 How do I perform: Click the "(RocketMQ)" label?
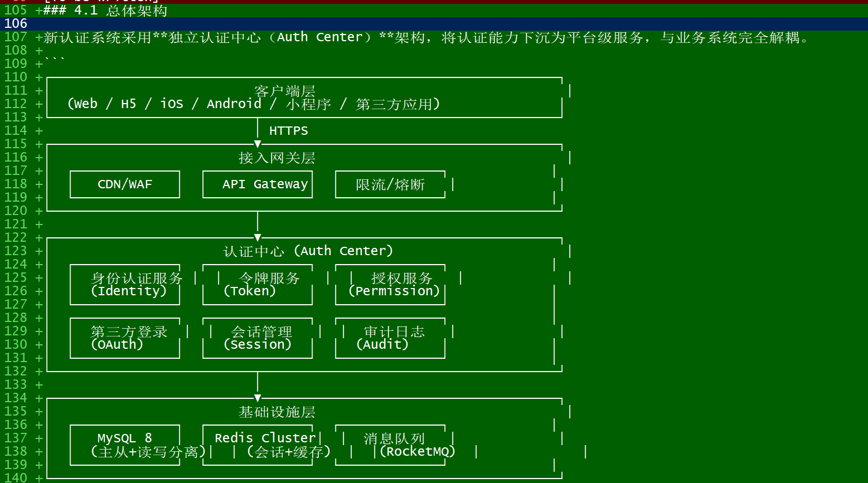click(418, 452)
